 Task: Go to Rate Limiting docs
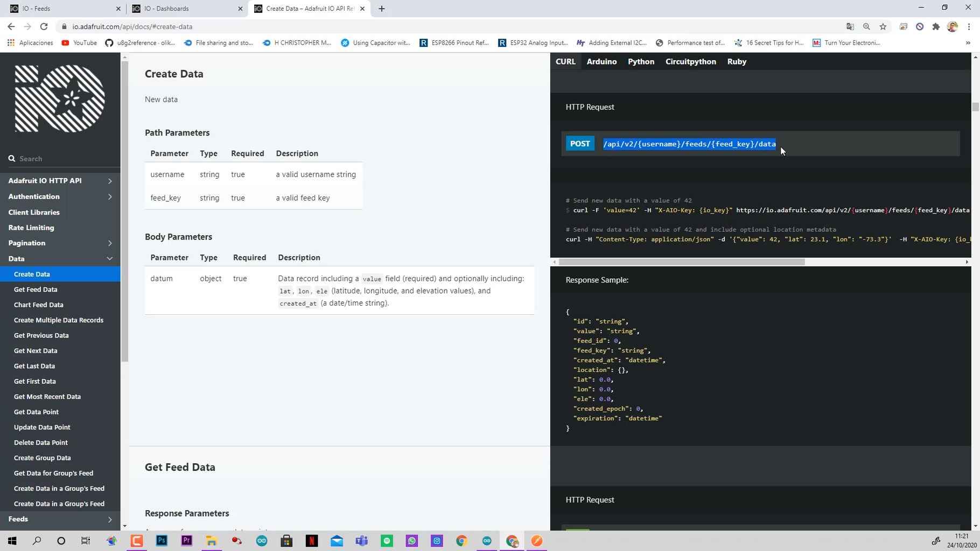click(31, 228)
